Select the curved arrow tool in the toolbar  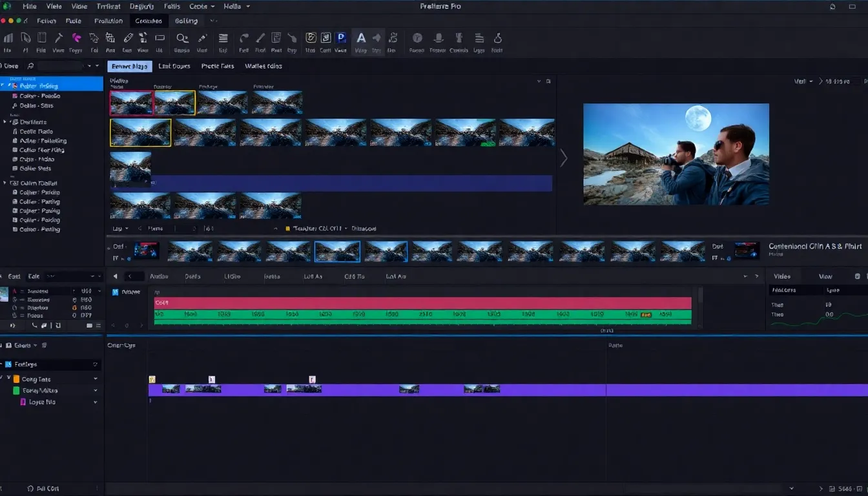[x=244, y=38]
